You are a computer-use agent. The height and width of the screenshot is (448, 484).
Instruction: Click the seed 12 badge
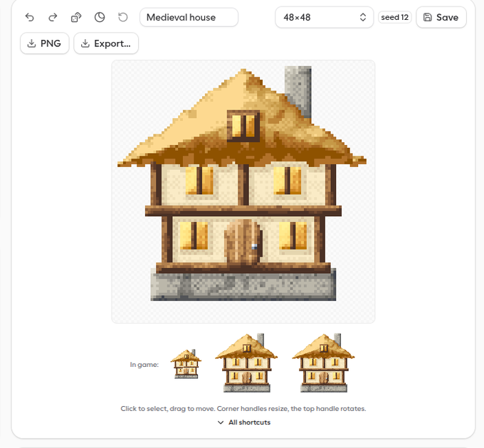pos(395,17)
